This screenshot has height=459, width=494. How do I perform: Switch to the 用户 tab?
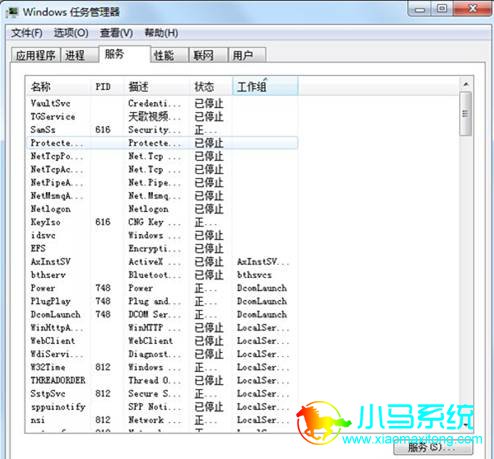pos(247,55)
